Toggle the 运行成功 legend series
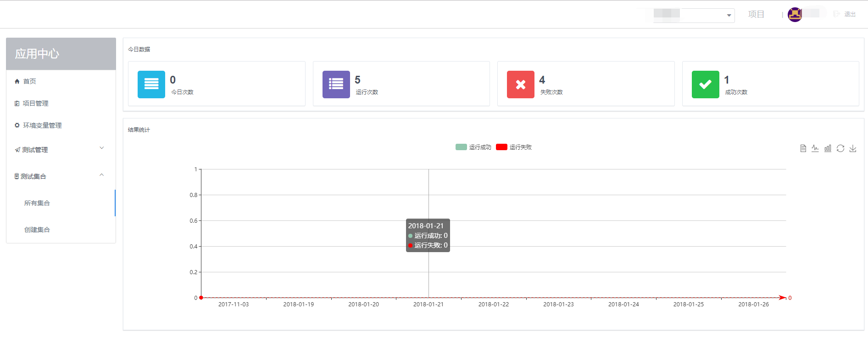 473,147
